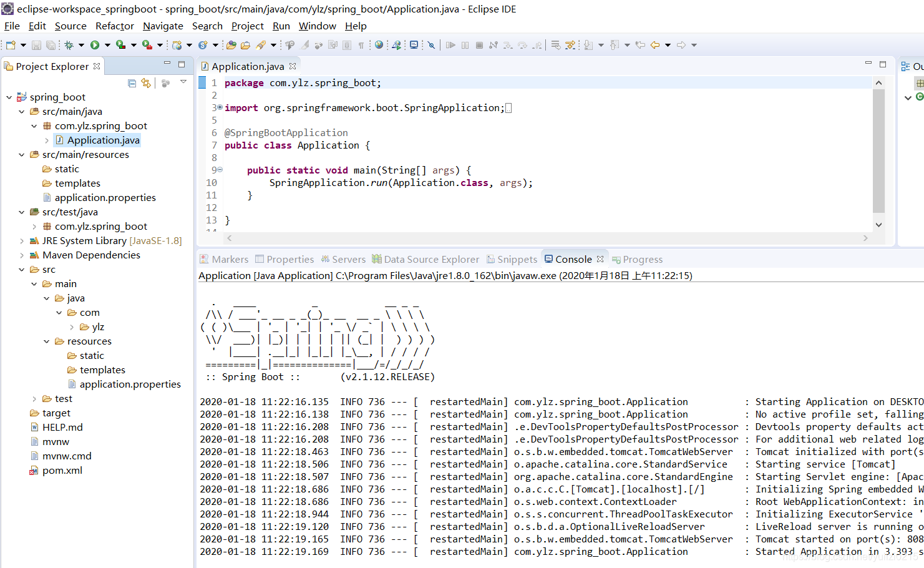Click the Save All toolbar icon
Viewport: 924px width, 568px height.
point(51,45)
